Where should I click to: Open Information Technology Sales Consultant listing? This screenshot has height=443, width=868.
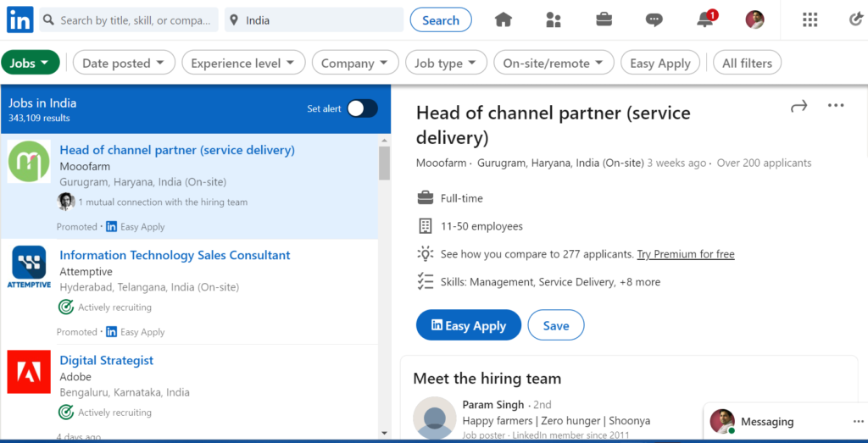click(175, 255)
